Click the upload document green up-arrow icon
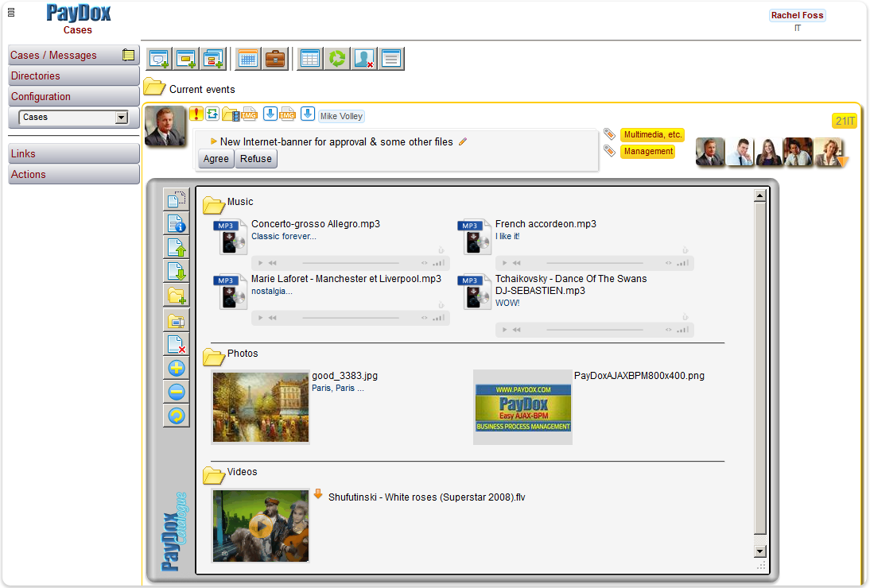The width and height of the screenshot is (870, 588). point(177,247)
